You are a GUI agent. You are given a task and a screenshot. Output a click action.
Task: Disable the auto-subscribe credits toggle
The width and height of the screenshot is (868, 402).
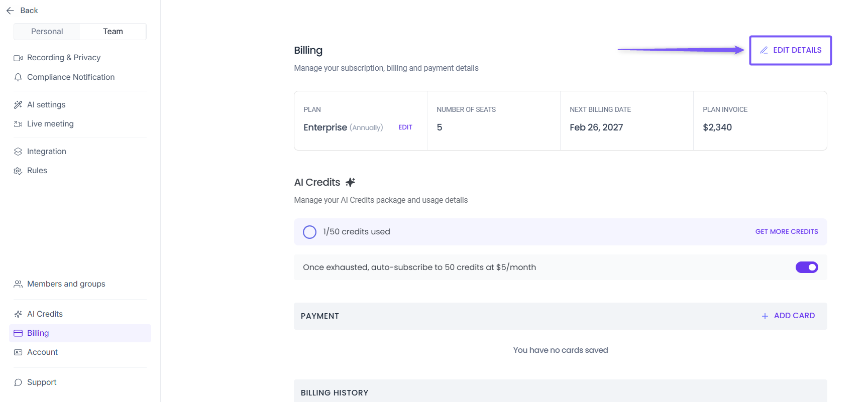[x=806, y=267]
